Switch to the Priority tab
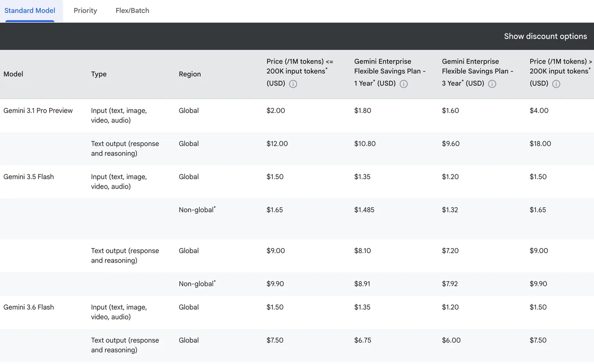Viewport: 594px width, 364px height. pos(85,11)
